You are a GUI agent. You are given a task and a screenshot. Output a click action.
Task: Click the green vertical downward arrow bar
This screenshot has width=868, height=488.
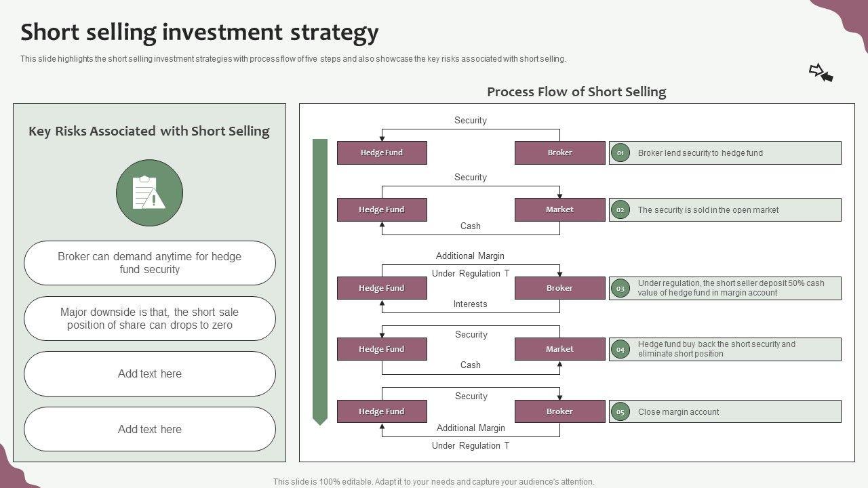[x=320, y=281]
